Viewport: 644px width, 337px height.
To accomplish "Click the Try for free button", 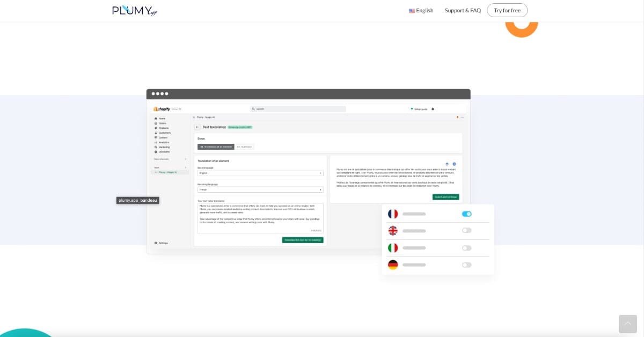I will [507, 10].
